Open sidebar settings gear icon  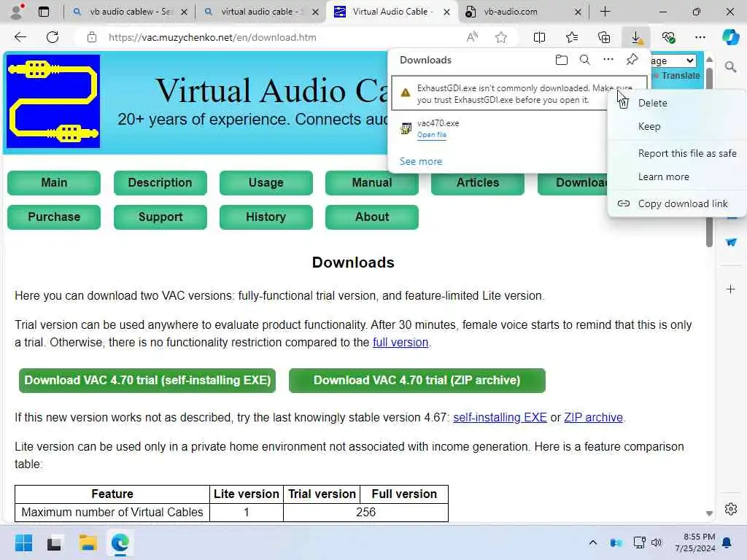(x=730, y=509)
